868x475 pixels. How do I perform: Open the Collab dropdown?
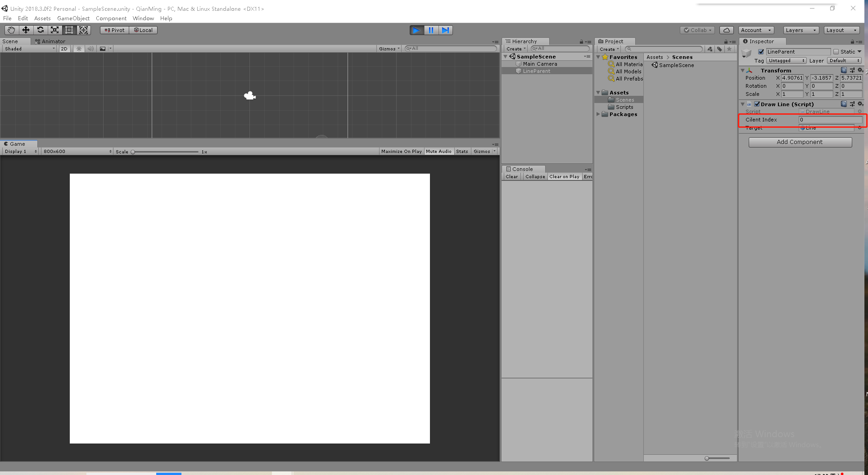coord(697,30)
